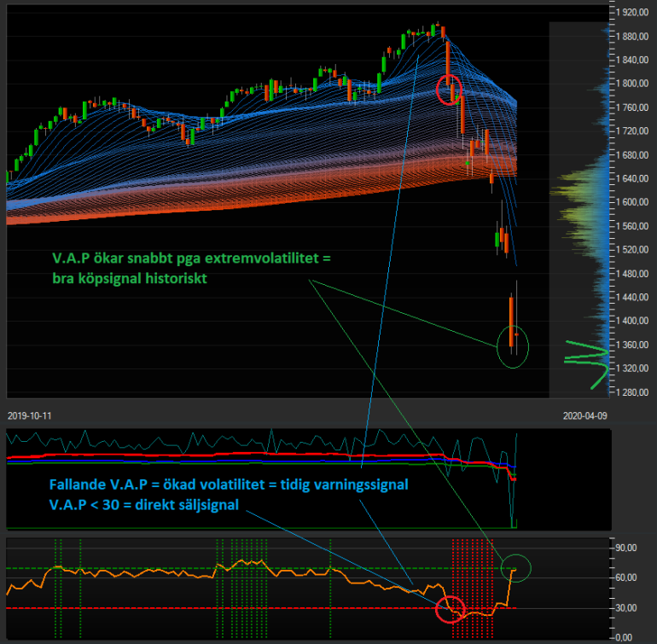Click the 1 800,00 price axis label
Screen dimensions: 657x644
(632, 84)
